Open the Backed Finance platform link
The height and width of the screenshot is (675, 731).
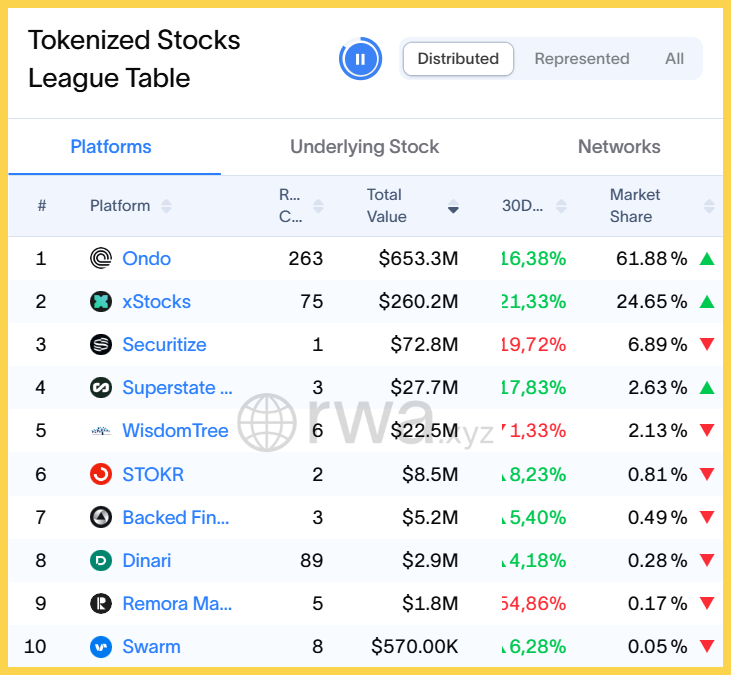coord(176,518)
